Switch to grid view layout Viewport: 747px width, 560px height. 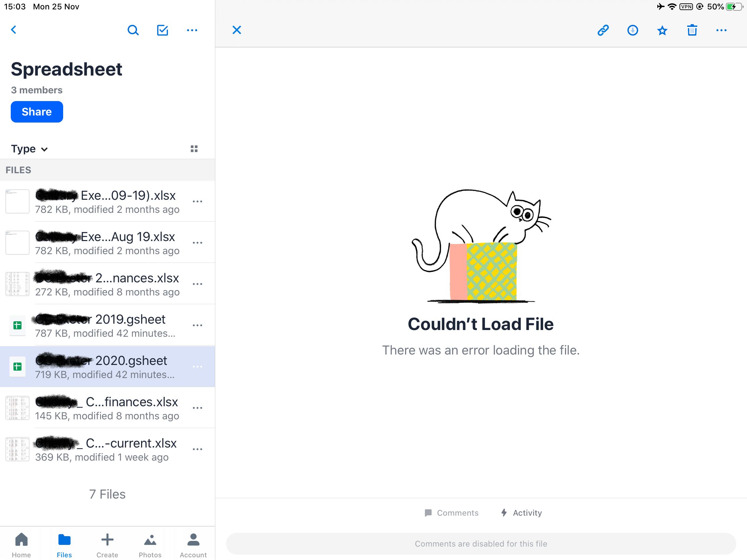point(194,149)
